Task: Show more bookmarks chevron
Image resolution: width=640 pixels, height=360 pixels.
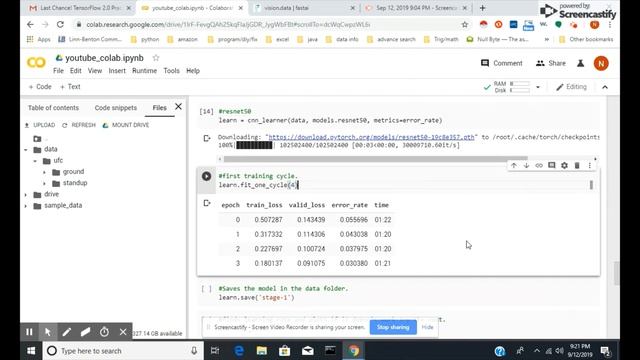Action: 547,40
